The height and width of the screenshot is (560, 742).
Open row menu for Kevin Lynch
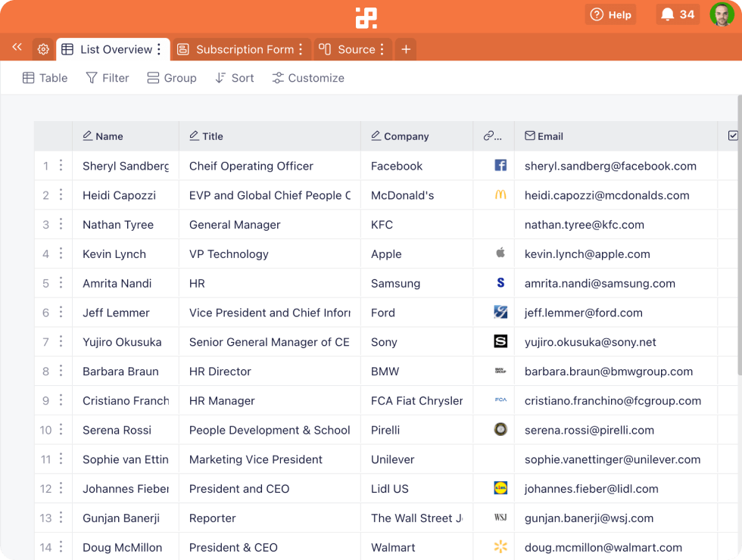[61, 254]
